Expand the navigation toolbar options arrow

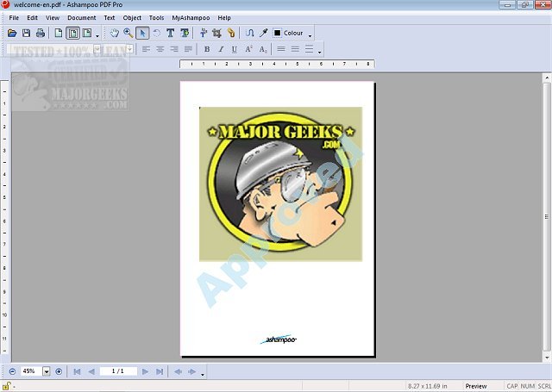click(203, 375)
